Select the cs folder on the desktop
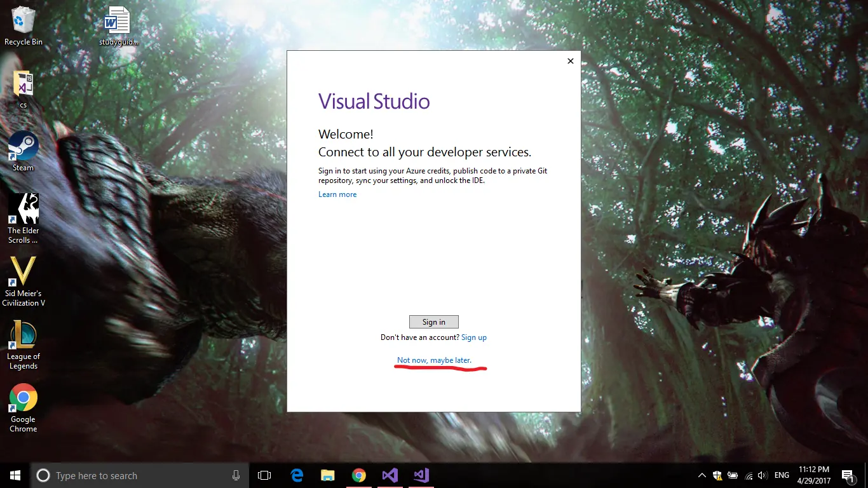Screen dimensions: 868x488 (24, 89)
